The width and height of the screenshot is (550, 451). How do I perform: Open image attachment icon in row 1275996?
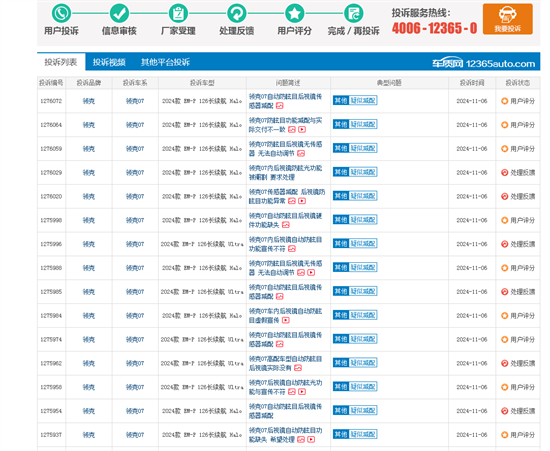click(x=292, y=249)
